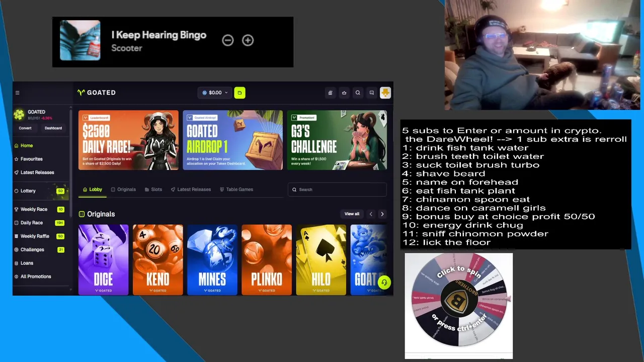Screen dimensions: 644x362
Task: Open the Goated Airdrop 1 banner
Action: [233, 140]
